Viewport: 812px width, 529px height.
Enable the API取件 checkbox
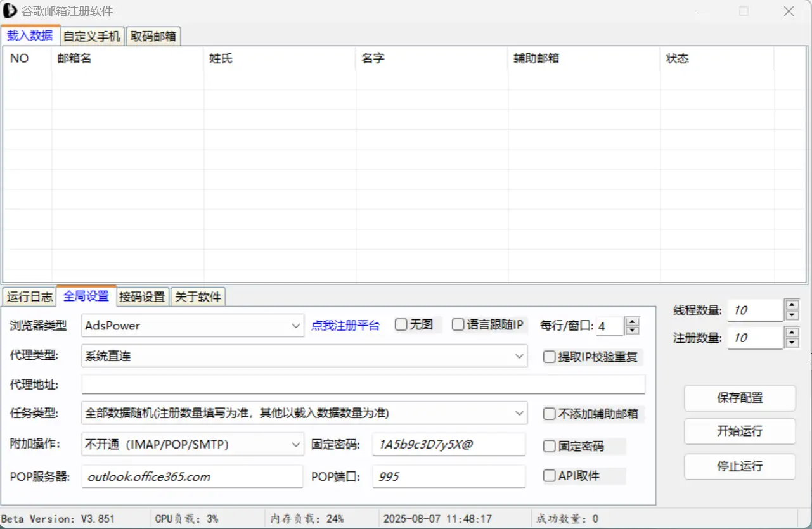coord(550,476)
